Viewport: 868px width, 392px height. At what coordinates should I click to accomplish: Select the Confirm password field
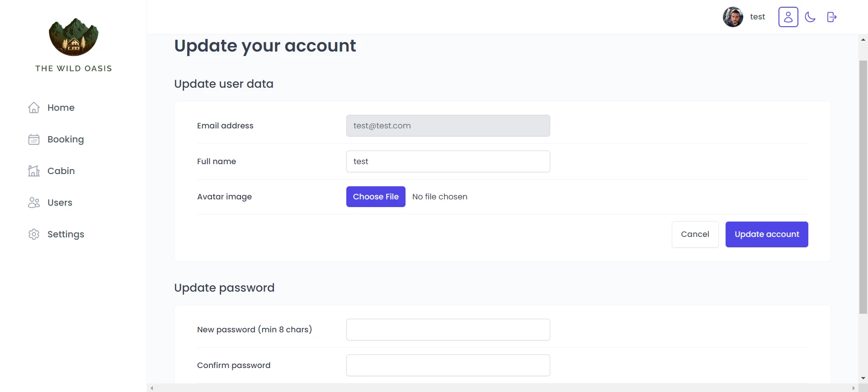coord(448,365)
